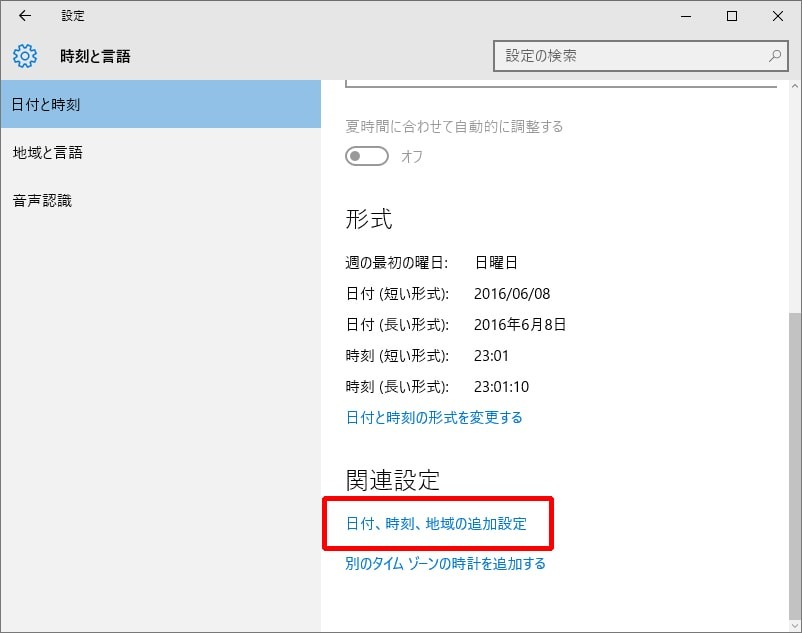Click the magnifier icon in the search box
Viewport: 802px width, 633px height.
tap(773, 56)
